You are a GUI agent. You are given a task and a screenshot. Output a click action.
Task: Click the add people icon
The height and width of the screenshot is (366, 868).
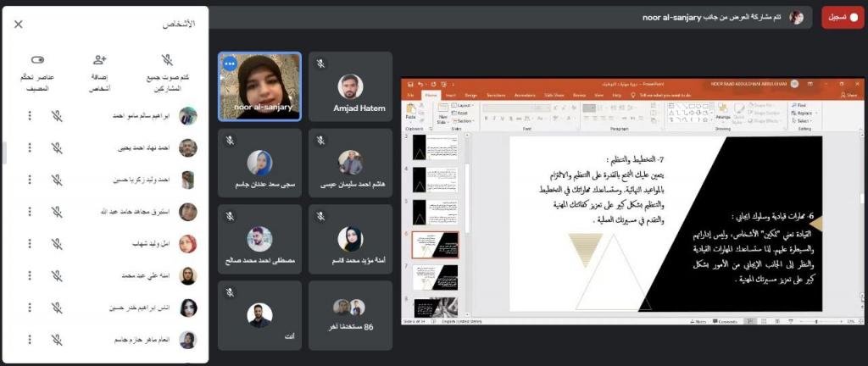(x=100, y=60)
